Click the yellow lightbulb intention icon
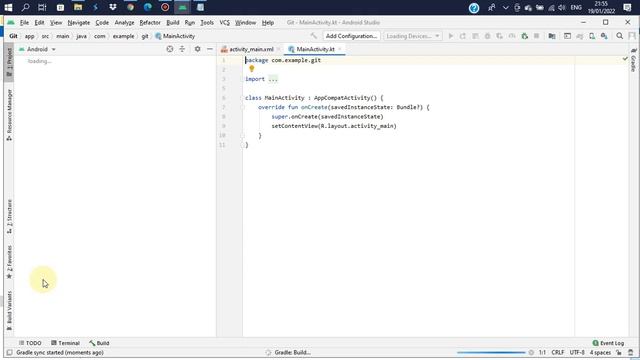Image resolution: width=640 pixels, height=360 pixels. pos(252,69)
